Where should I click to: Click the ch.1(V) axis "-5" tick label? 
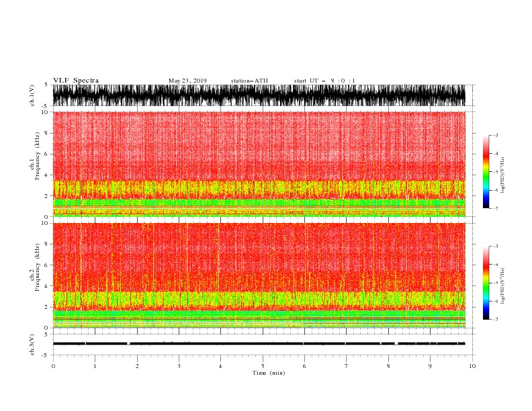pyautogui.click(x=46, y=106)
